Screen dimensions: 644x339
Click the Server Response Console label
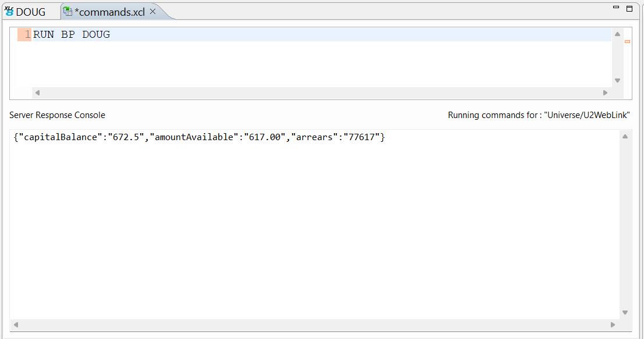click(x=57, y=115)
